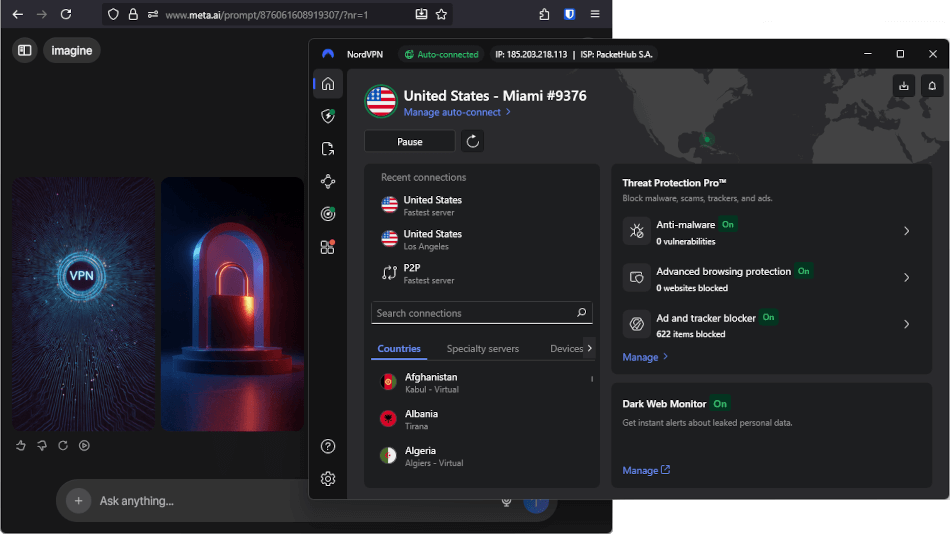Reload the meta.ai page in browser
This screenshot has height=534, width=950.
[66, 15]
